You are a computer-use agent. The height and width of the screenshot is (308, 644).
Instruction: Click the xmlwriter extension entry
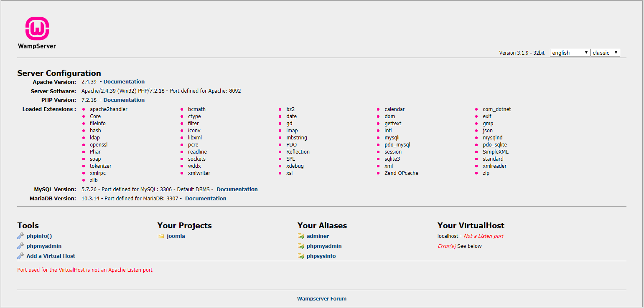pyautogui.click(x=199, y=173)
